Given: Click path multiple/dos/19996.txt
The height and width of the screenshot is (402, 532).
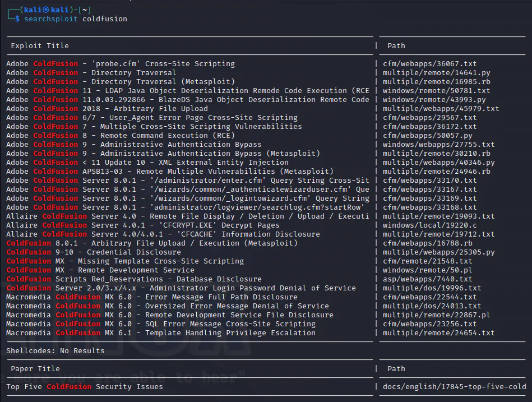Looking at the screenshot, I should click(432, 288).
